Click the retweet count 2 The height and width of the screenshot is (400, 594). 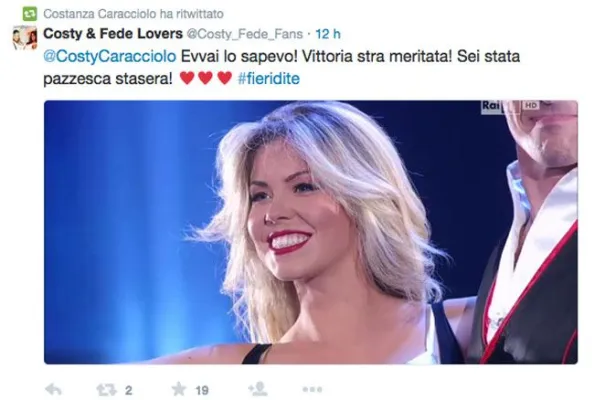coord(128,390)
